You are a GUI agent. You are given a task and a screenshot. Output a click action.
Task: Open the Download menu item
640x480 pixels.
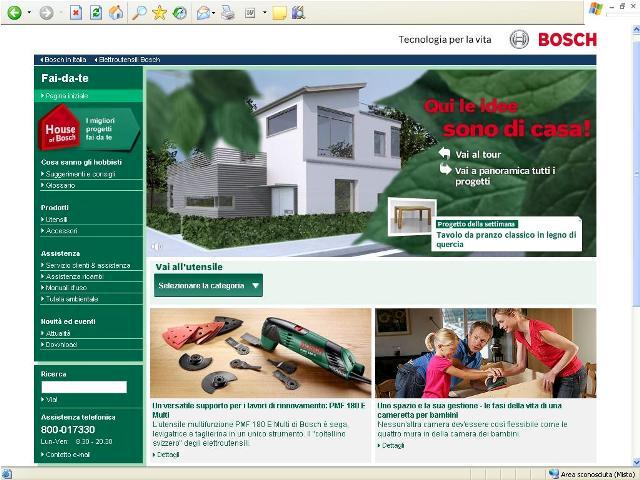point(59,344)
